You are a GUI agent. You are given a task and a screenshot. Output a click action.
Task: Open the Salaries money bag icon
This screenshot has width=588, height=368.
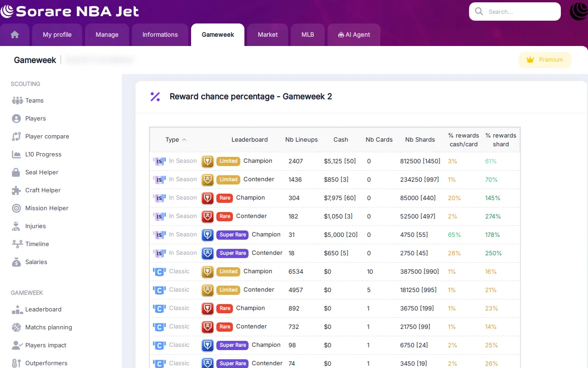pyautogui.click(x=17, y=262)
